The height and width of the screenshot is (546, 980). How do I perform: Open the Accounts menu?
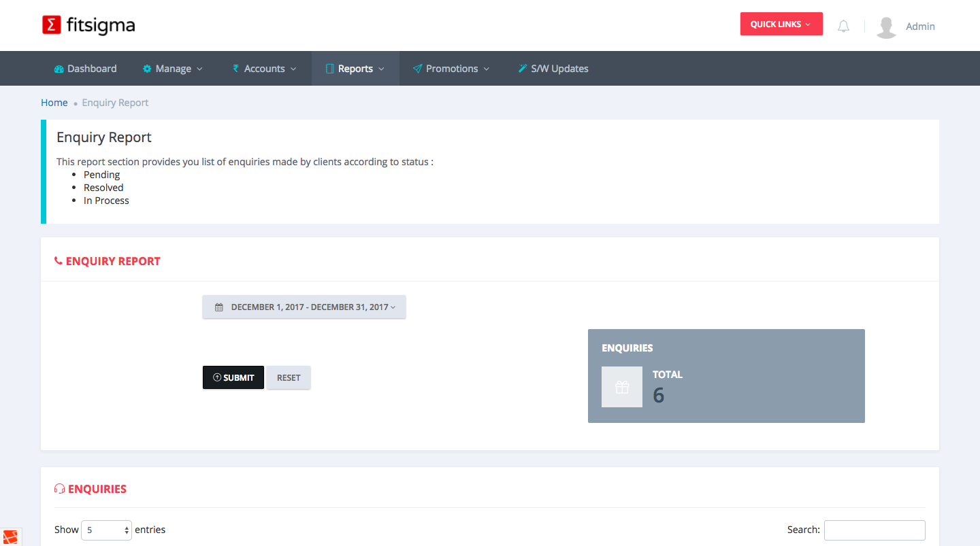(265, 69)
